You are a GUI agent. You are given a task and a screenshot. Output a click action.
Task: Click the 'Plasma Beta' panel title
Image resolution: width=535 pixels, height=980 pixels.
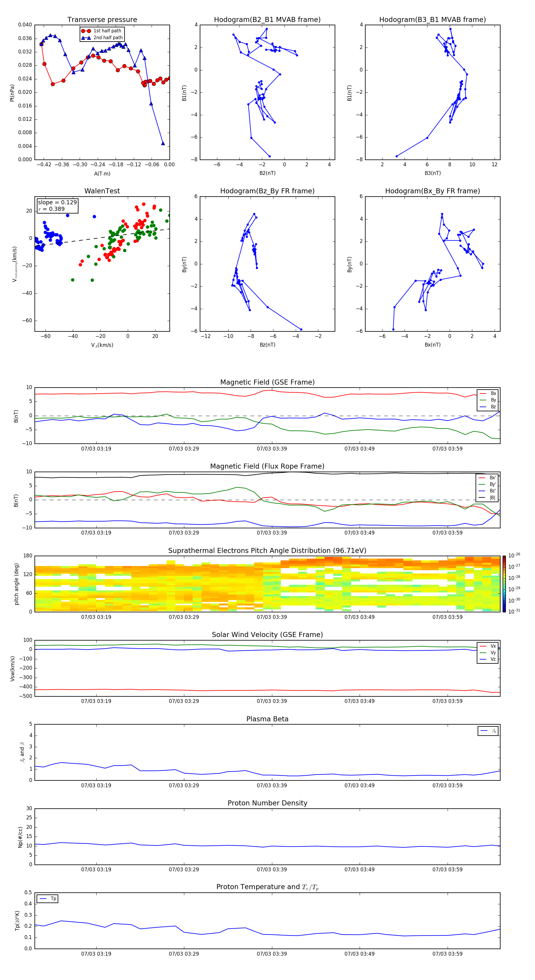[x=267, y=719]
